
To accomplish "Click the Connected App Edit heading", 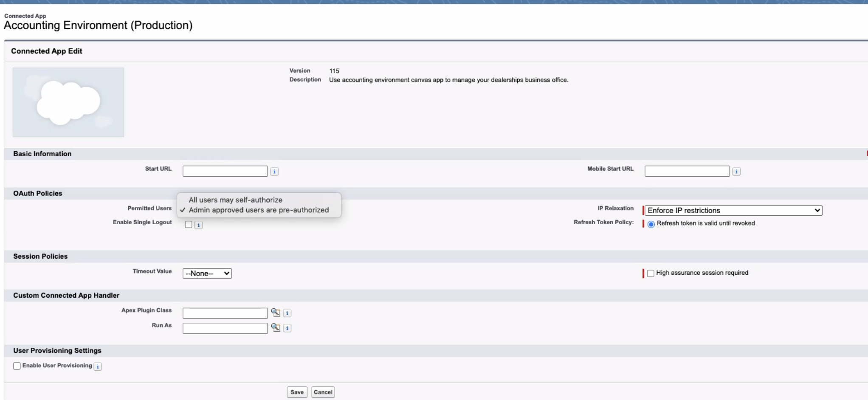I will [47, 51].
